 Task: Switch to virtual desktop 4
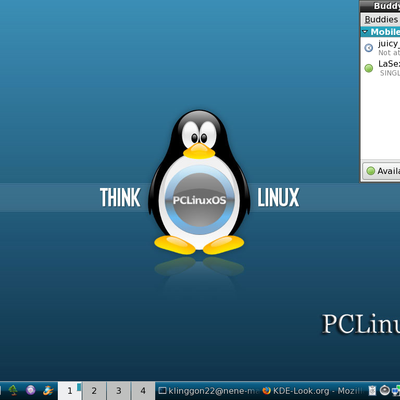tap(143, 391)
